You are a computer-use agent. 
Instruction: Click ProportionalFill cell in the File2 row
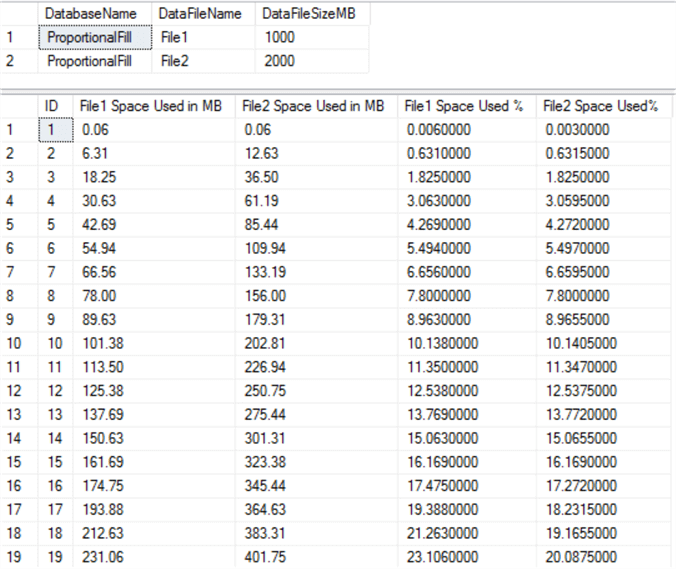pos(95,61)
